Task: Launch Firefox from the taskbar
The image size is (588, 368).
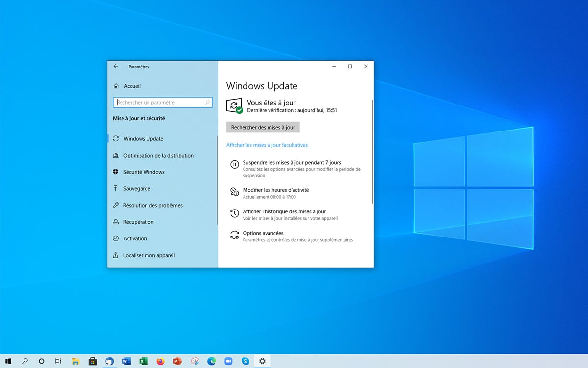Action: [160, 361]
